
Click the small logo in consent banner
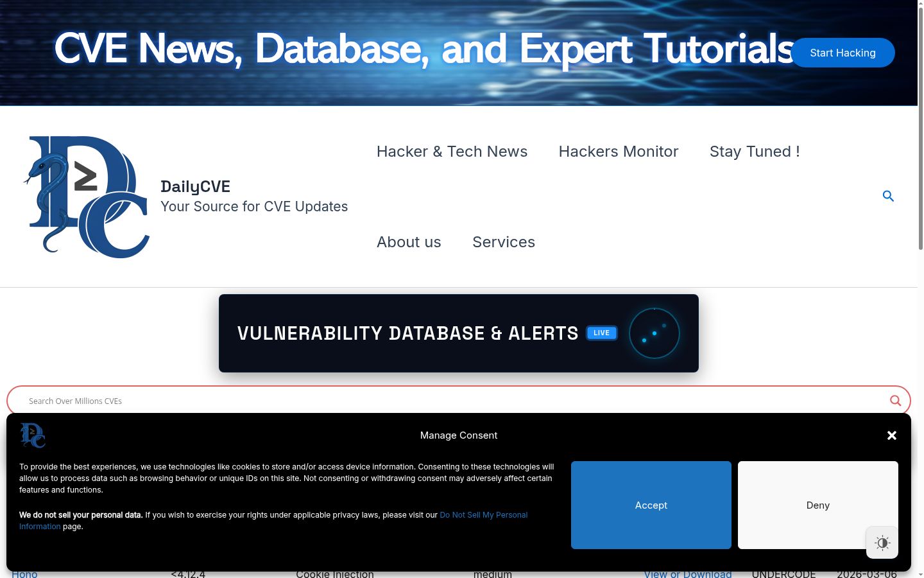point(33,435)
